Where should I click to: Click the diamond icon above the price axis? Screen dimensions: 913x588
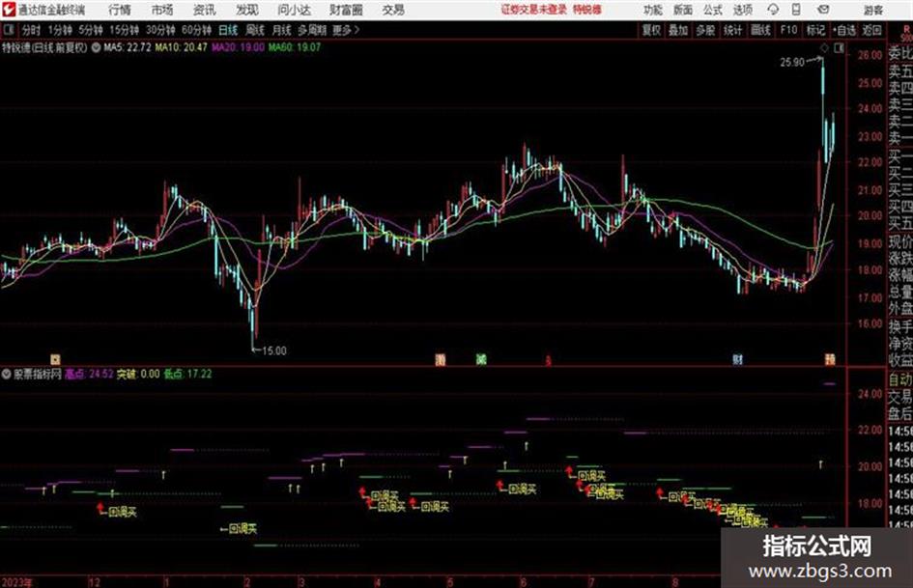tap(824, 48)
